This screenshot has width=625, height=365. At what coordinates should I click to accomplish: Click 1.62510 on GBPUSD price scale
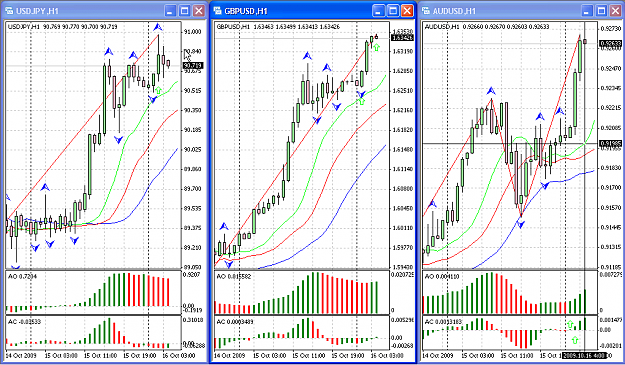(403, 90)
